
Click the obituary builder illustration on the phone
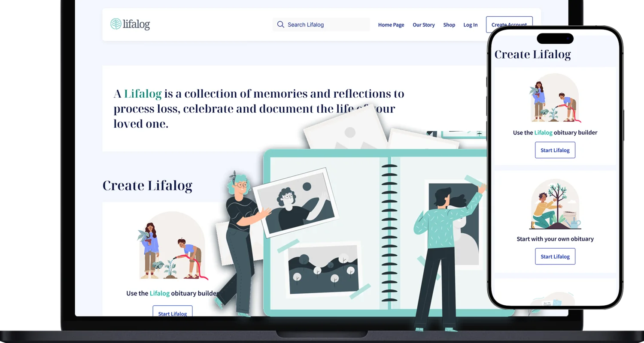pos(555,98)
